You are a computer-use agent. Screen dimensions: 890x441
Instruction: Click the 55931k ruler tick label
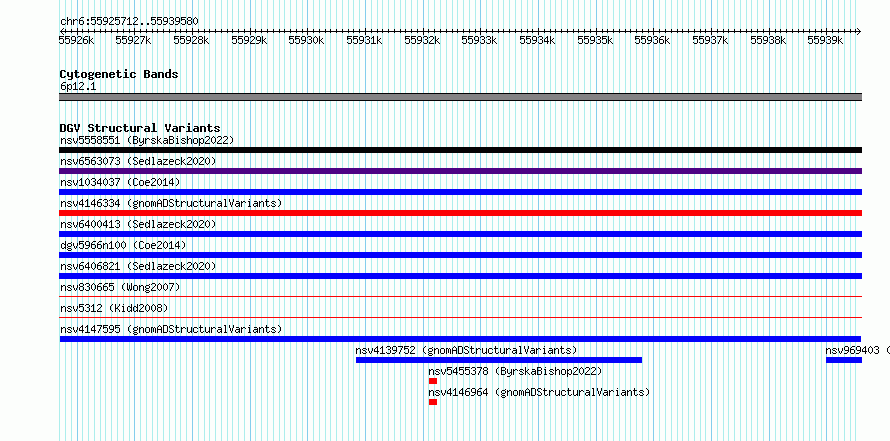[x=364, y=40]
